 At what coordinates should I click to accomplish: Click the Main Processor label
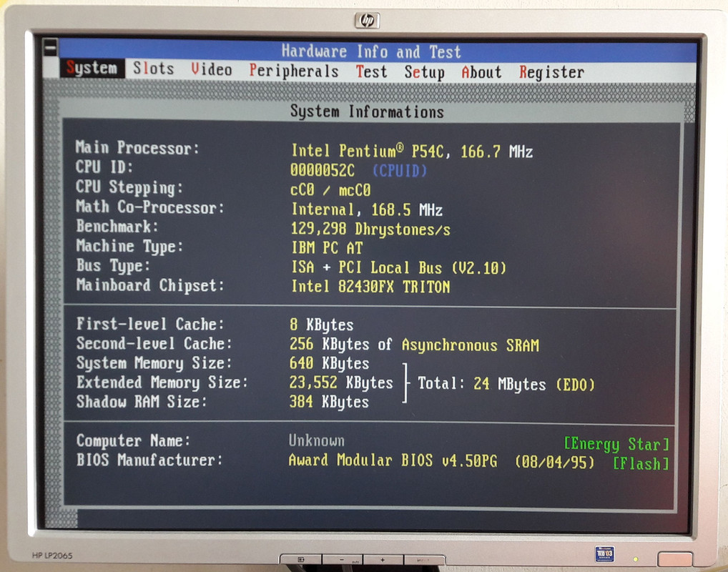click(x=137, y=148)
